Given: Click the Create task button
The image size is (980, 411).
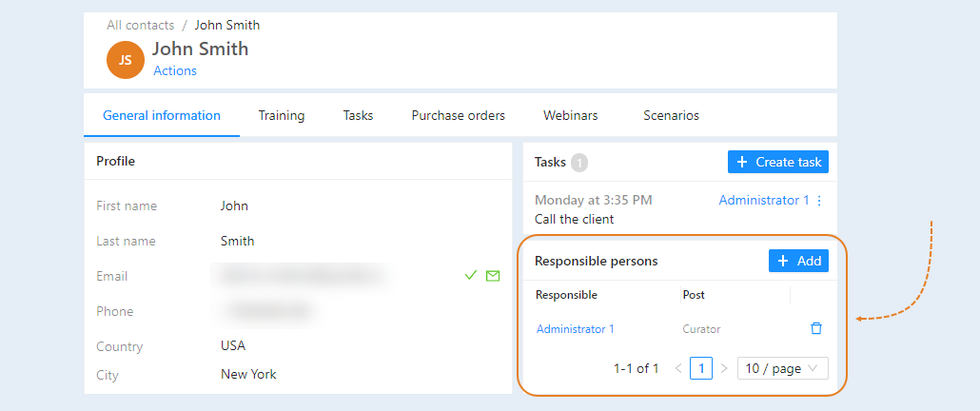Looking at the screenshot, I should click(x=778, y=162).
